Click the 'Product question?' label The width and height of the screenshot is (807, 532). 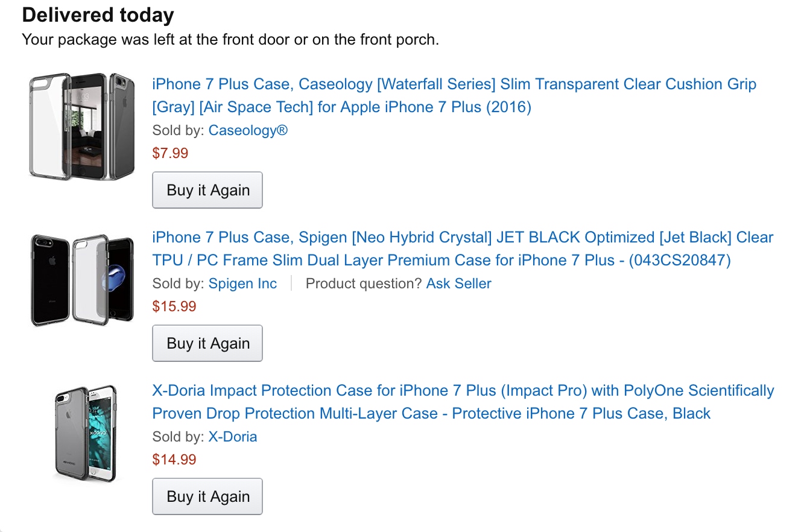point(364,283)
